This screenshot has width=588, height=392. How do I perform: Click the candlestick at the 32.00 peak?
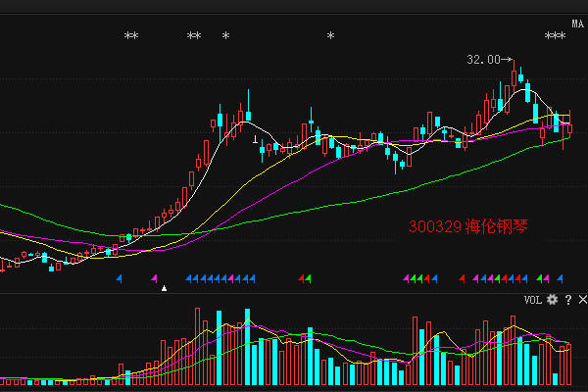coord(514,76)
